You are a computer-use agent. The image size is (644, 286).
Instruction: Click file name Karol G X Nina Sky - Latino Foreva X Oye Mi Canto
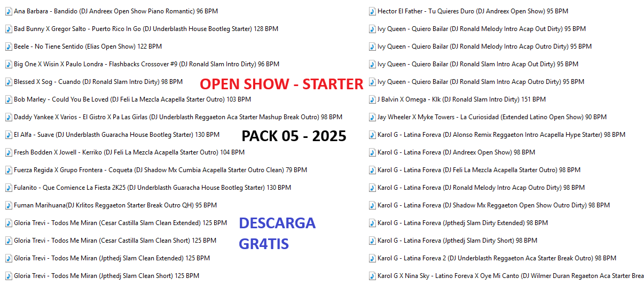pos(511,276)
